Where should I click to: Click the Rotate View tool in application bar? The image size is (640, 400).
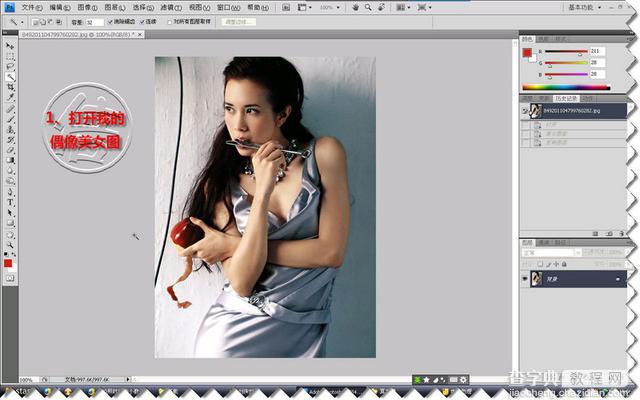tap(381, 7)
